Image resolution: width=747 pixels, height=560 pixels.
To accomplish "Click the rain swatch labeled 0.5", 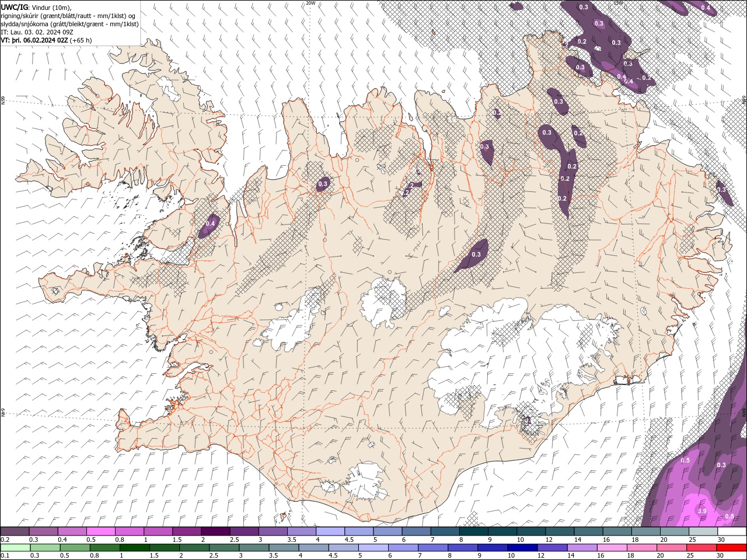I will click(75, 548).
